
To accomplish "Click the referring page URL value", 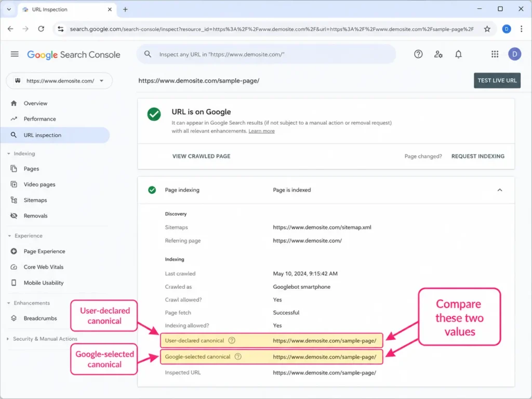I will point(308,241).
